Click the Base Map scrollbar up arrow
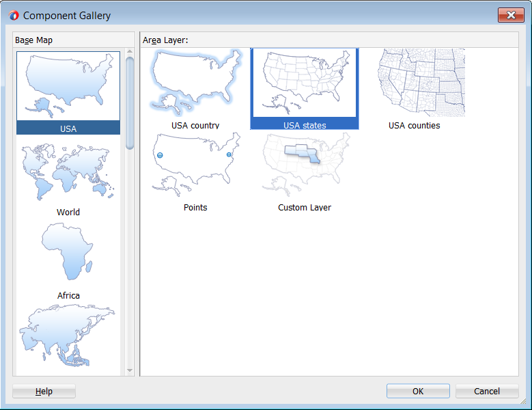Screen dimensions: 532x410 coord(130,51)
